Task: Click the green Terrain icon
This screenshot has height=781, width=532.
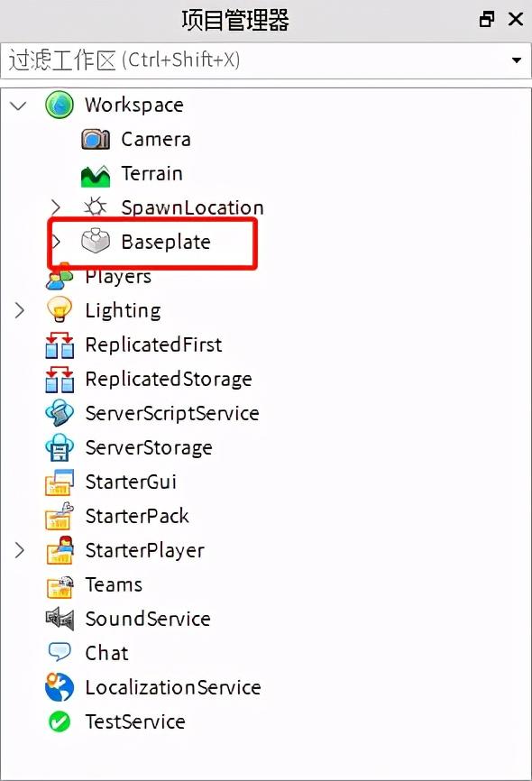Action: point(96,175)
